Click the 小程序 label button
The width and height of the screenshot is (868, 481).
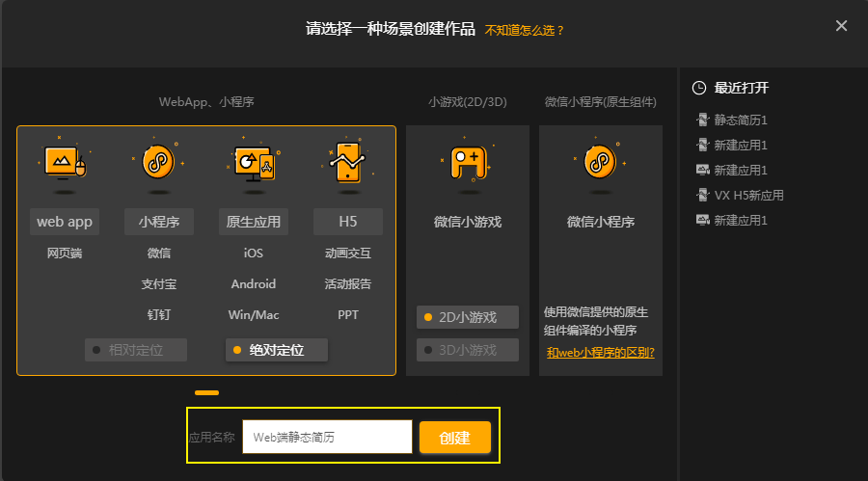(159, 222)
